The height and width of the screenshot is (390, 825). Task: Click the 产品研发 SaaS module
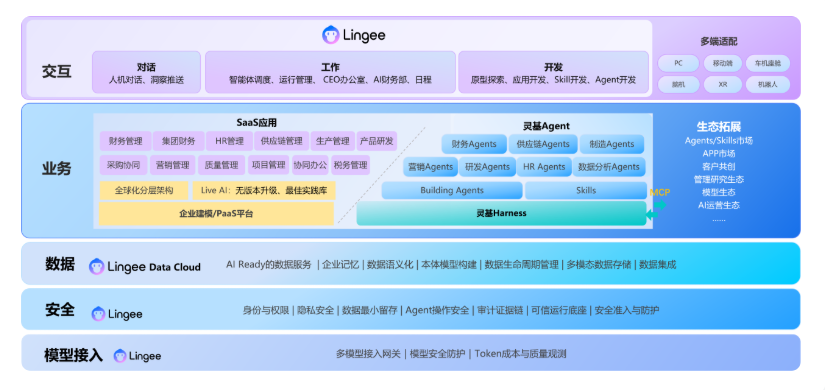click(x=376, y=141)
